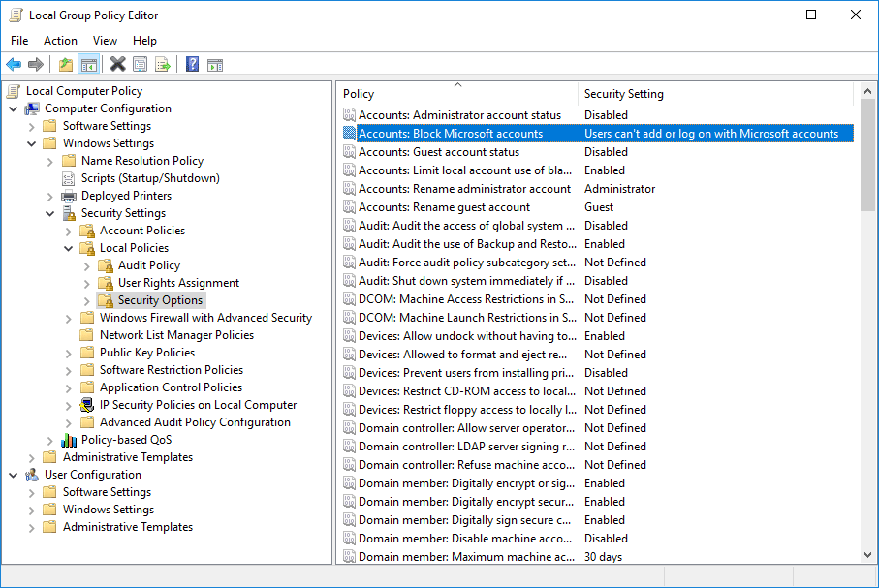Expand the User Rights Assignment node

pyautogui.click(x=87, y=283)
